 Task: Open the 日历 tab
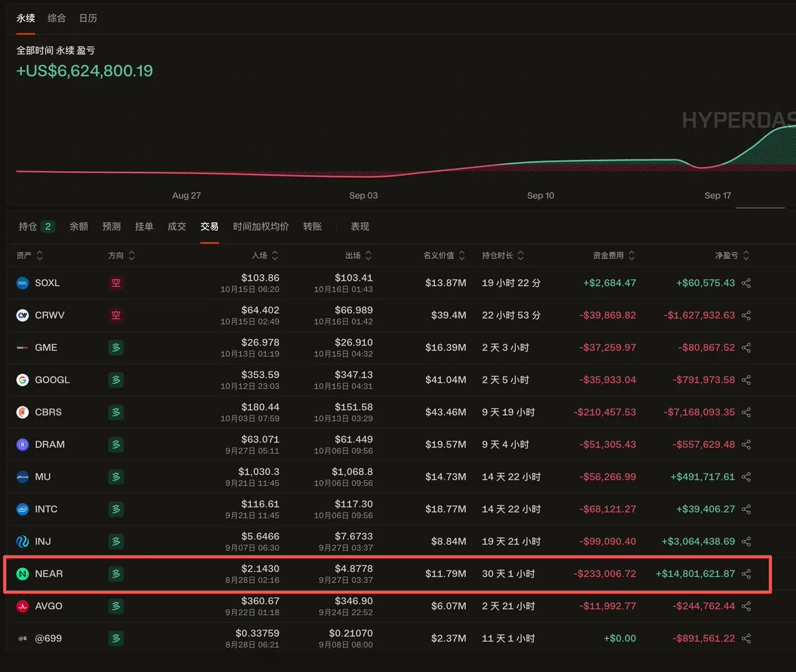pyautogui.click(x=88, y=19)
